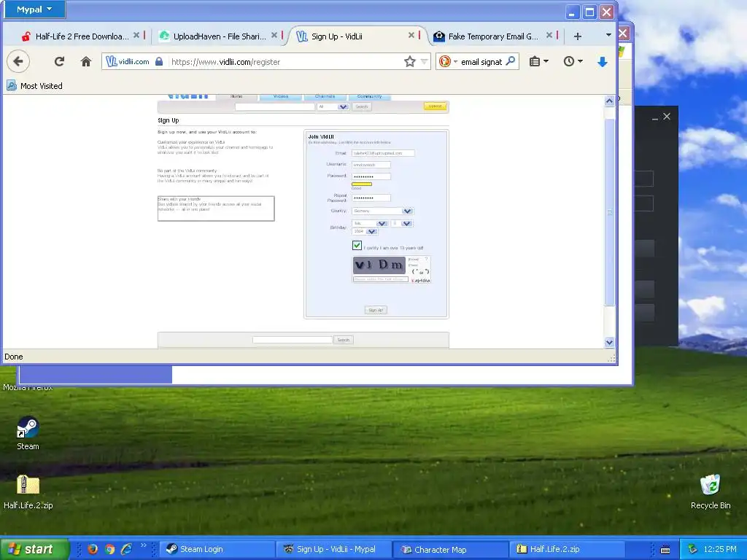Open the Steam desktop shortcut
Screen dimensions: 747x560
(x=28, y=433)
